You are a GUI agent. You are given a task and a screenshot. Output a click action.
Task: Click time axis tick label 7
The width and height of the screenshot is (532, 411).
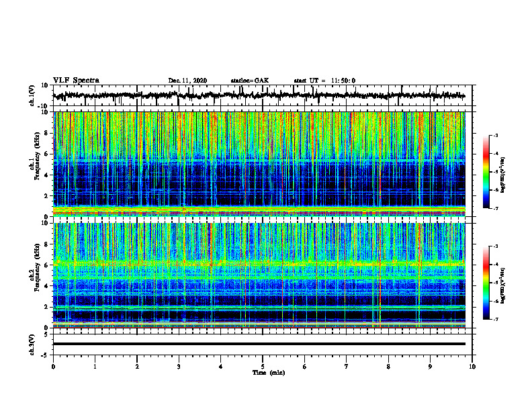[x=347, y=367]
